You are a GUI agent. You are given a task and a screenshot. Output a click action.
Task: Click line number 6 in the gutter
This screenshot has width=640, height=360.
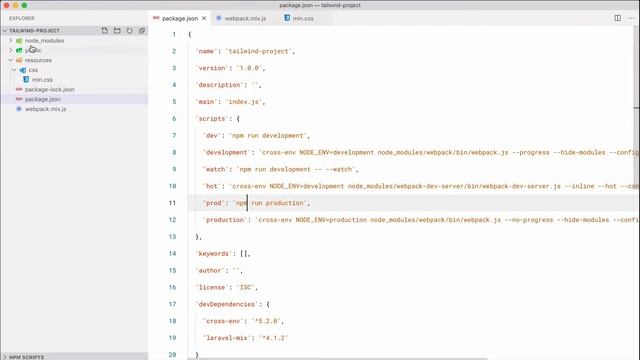pos(174,119)
